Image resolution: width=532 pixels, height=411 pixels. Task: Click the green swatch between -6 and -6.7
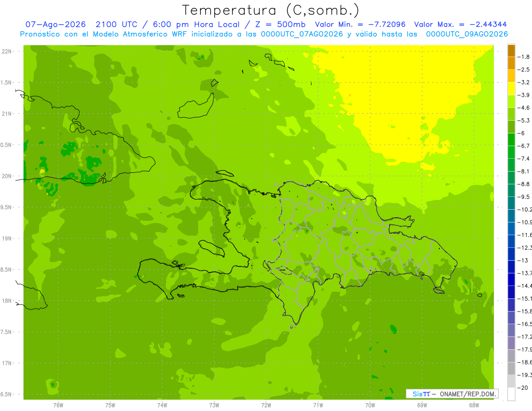511,139
